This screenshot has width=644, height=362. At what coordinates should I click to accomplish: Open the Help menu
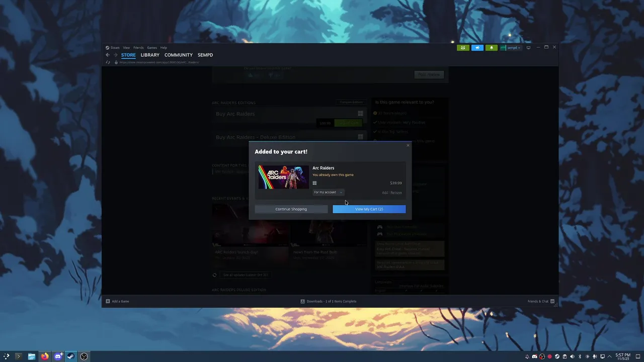164,48
